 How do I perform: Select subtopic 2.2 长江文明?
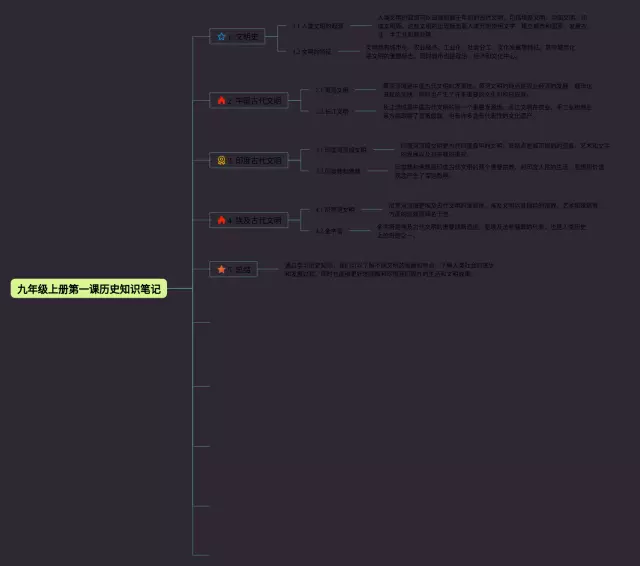332,111
